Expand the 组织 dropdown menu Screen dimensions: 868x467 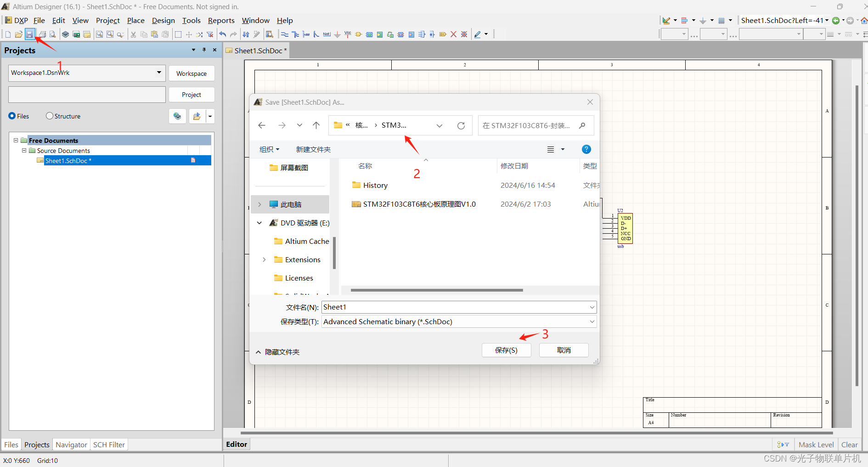[269, 149]
